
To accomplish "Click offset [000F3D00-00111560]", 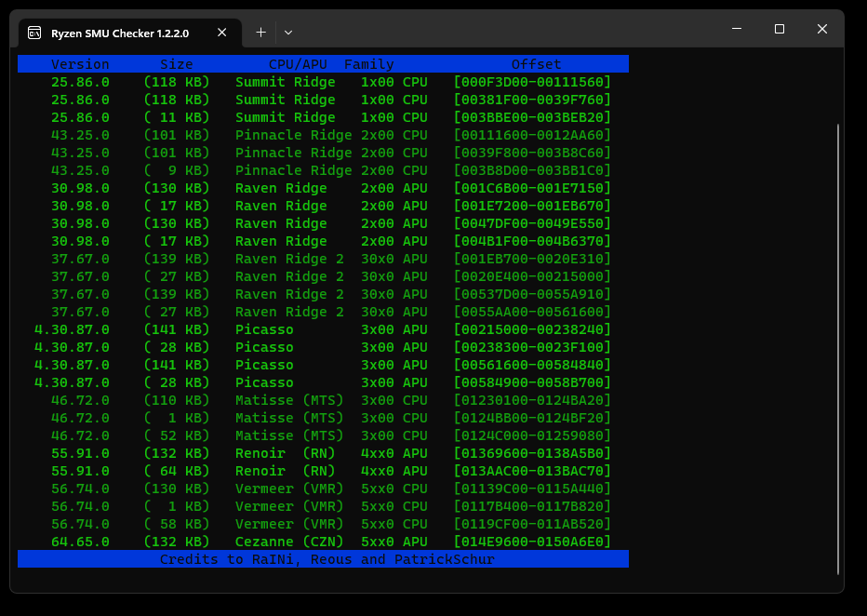I will tap(532, 82).
